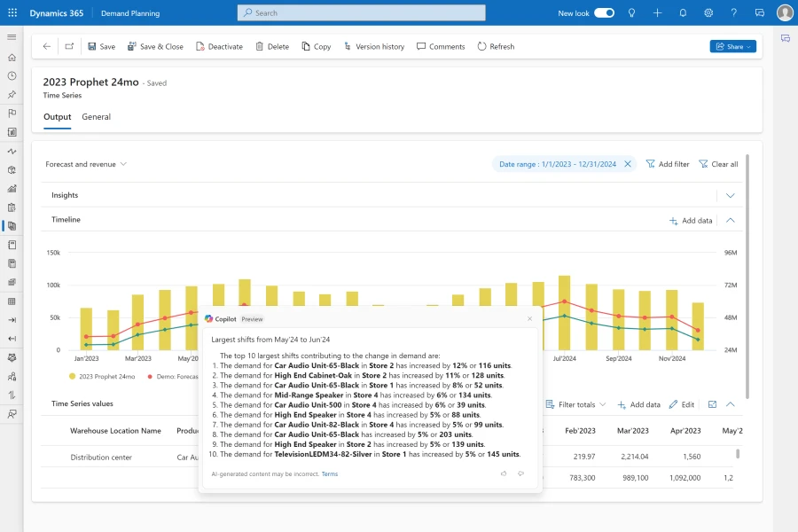798x532 pixels.
Task: Open the Settings gear icon
Action: pos(708,12)
